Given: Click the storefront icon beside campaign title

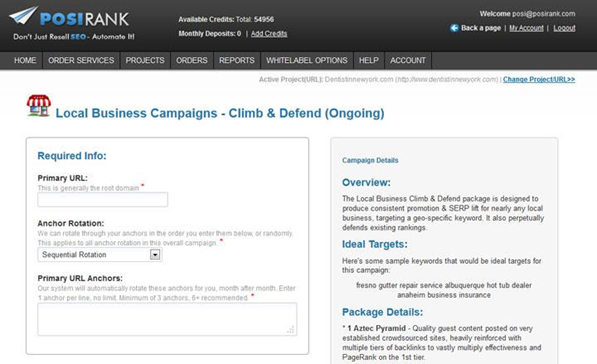Looking at the screenshot, I should (38, 105).
